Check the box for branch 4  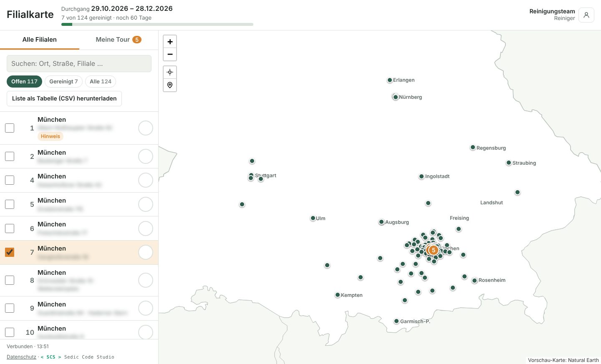tap(10, 180)
